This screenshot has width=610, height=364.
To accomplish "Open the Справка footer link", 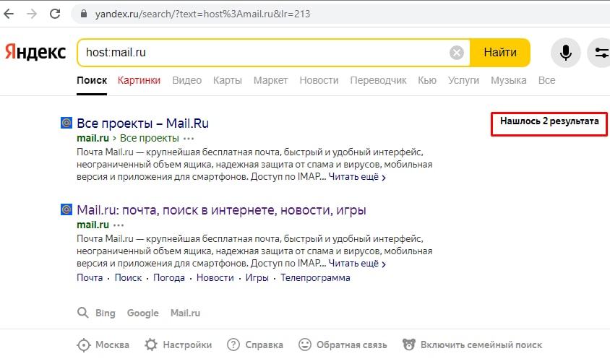I will (x=264, y=345).
